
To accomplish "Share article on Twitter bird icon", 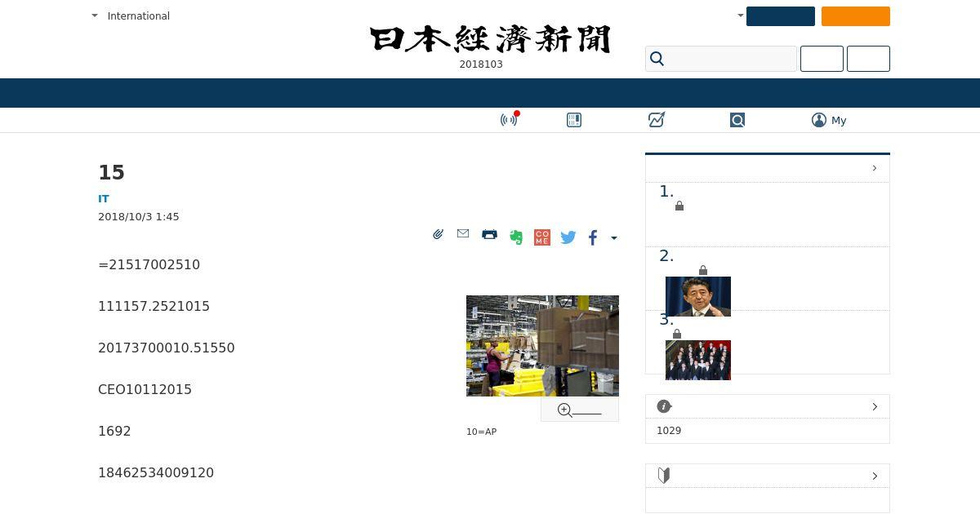I will pos(568,237).
